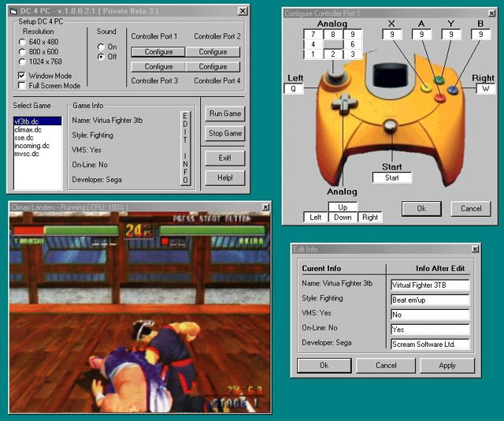Click the Developer field Scream Software Ltd.
Screen dimensions: 504x421
coord(430,344)
